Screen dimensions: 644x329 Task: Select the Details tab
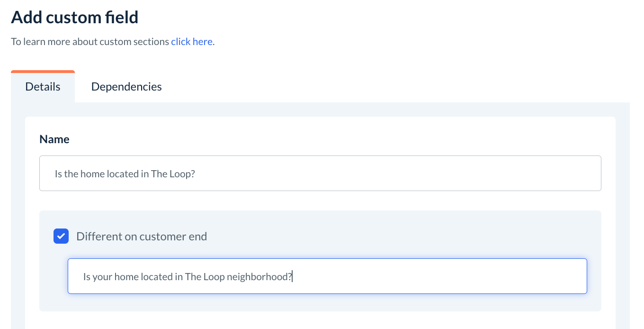[43, 87]
